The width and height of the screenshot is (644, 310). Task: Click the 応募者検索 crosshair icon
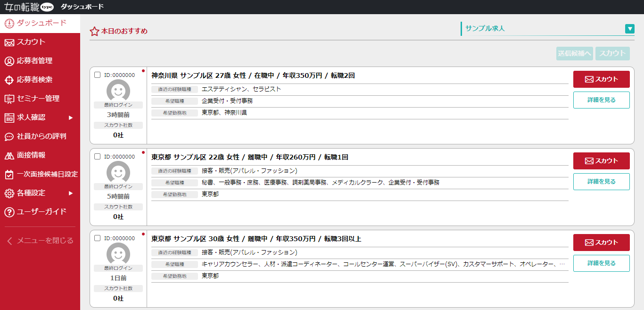[9, 80]
